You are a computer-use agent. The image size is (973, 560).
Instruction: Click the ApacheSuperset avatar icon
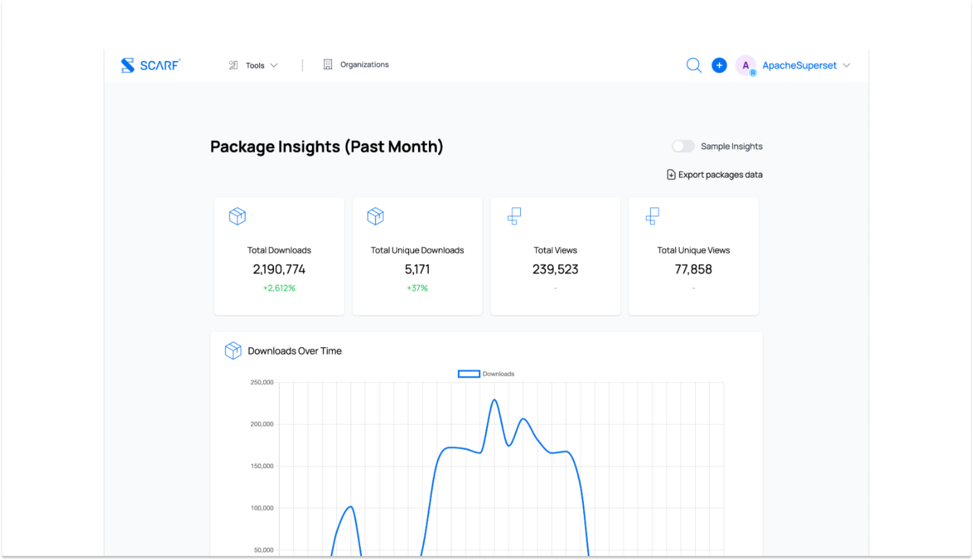(745, 65)
